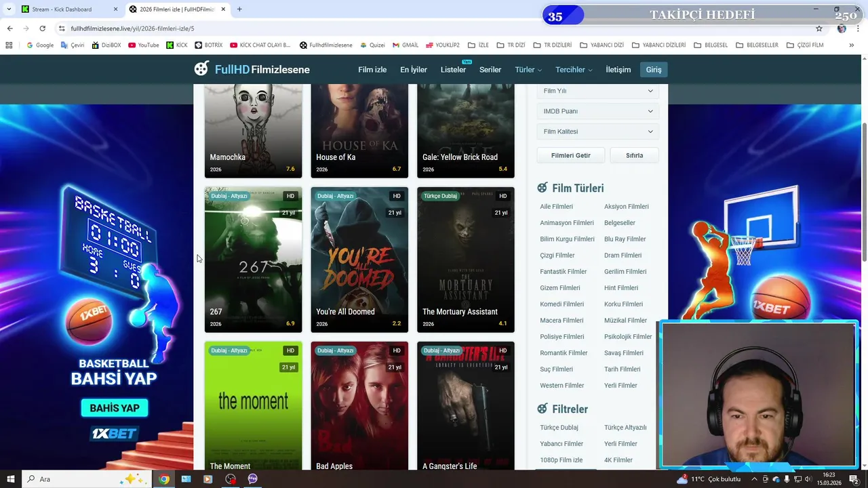Screen dimensions: 868x488
Task: Open the Seriler menu
Action: point(490,70)
